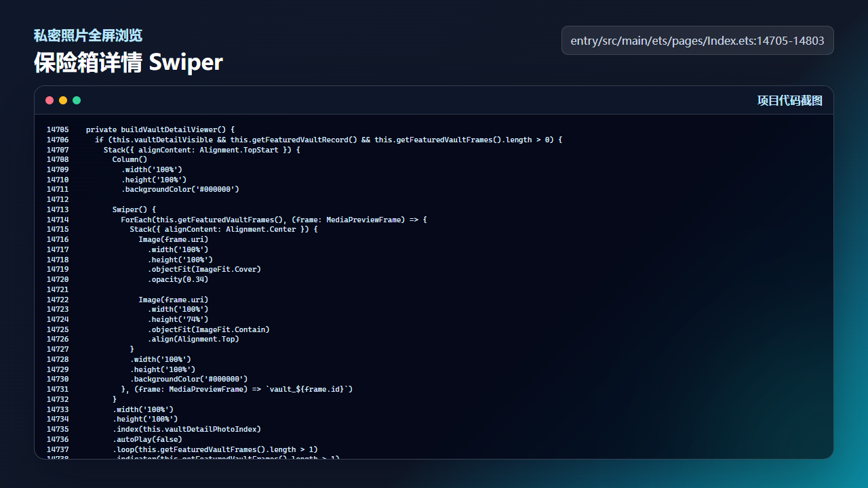Viewport: 868px width, 488px height.
Task: Click line number 14712
Action: point(58,199)
